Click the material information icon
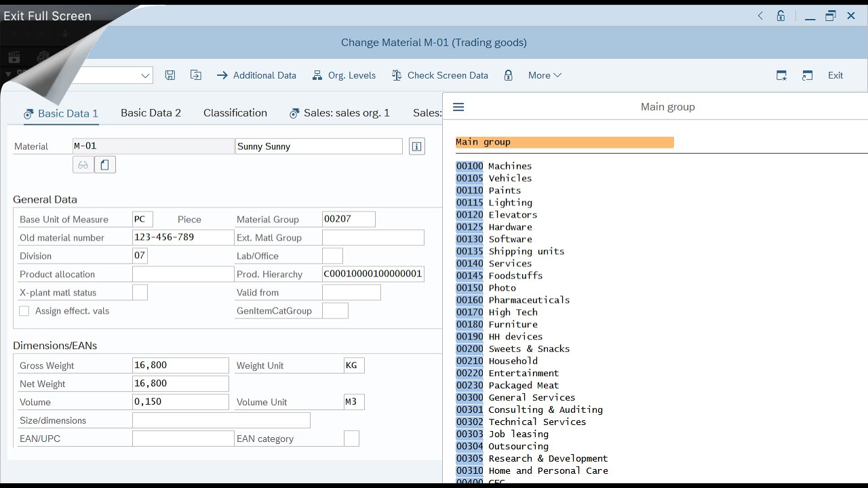 [417, 146]
